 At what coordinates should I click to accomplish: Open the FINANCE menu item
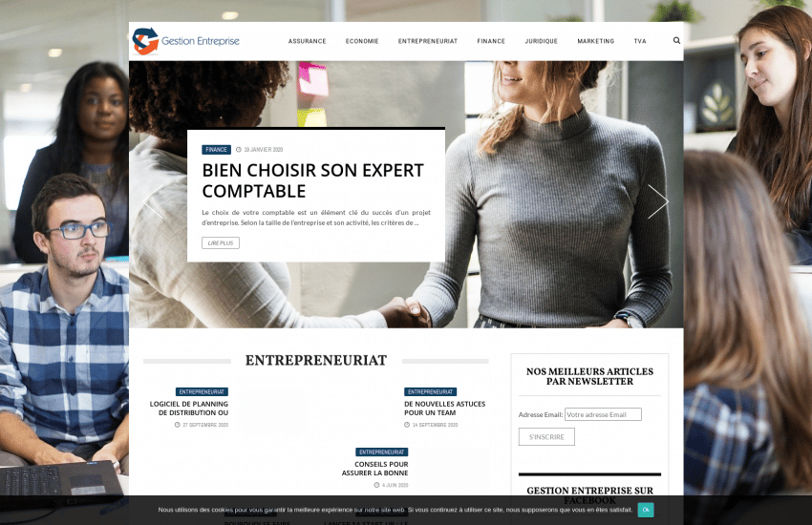click(x=491, y=41)
